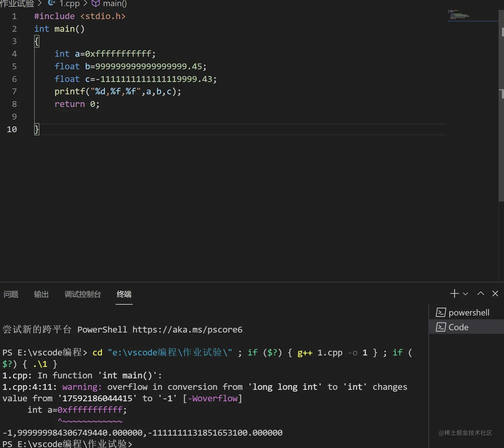Maximize the panel with the up chevron

[x=481, y=293]
